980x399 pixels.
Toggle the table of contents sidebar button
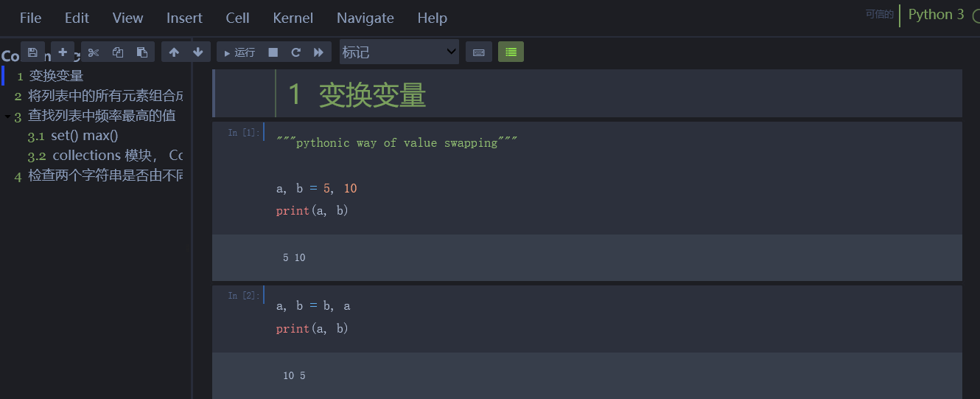(511, 52)
